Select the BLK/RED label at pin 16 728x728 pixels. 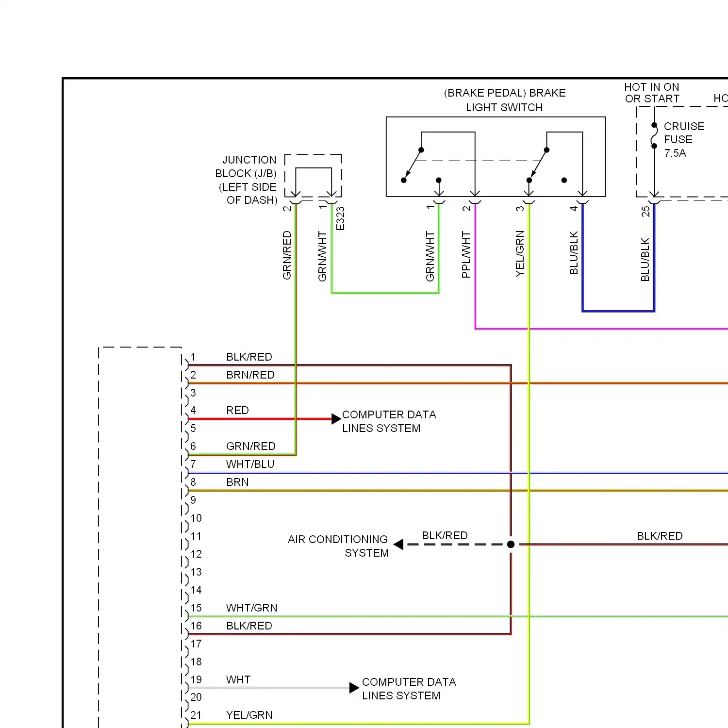[x=249, y=626]
